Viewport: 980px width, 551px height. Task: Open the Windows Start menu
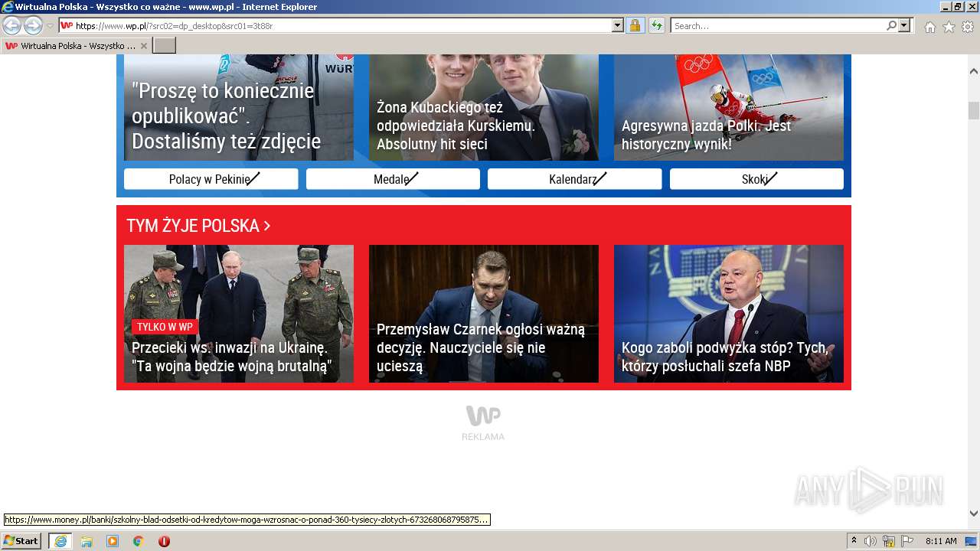coord(21,540)
